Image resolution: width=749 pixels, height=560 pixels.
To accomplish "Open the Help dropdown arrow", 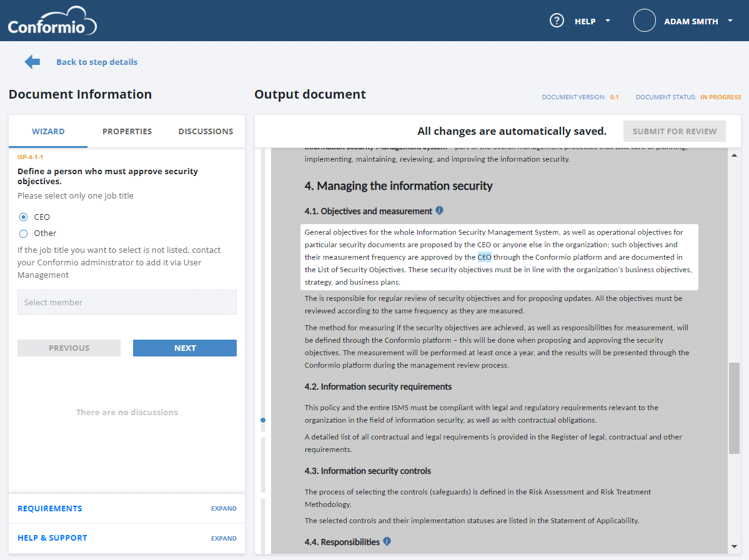I will [608, 21].
